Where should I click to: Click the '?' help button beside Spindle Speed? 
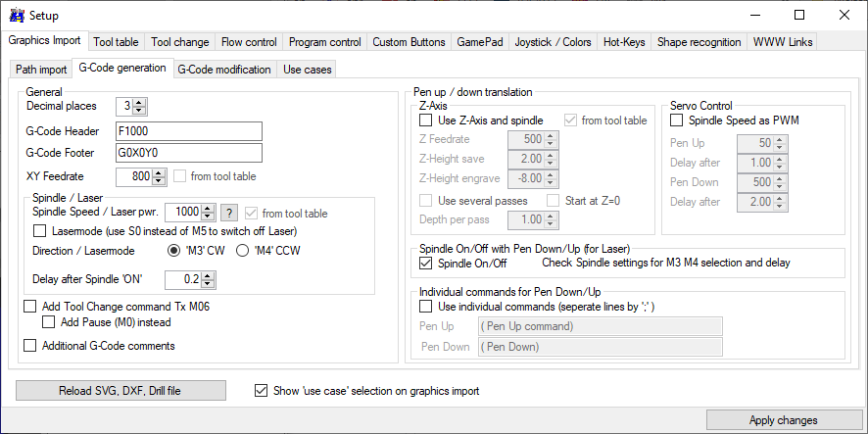point(229,213)
